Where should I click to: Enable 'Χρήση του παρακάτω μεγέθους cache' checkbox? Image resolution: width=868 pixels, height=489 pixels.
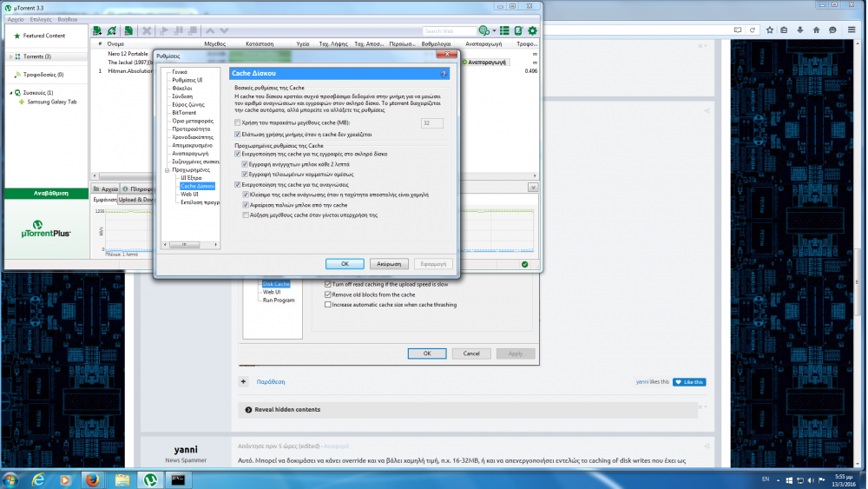click(238, 123)
